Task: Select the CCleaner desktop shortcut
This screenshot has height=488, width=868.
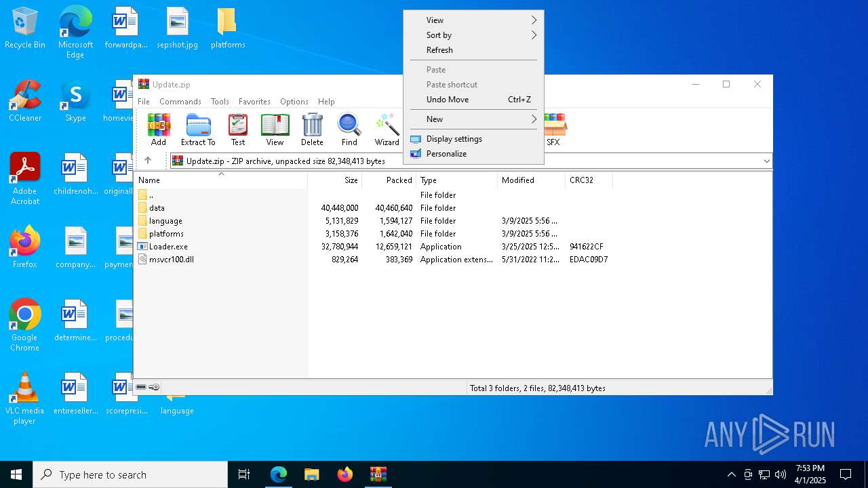Action: [25, 101]
